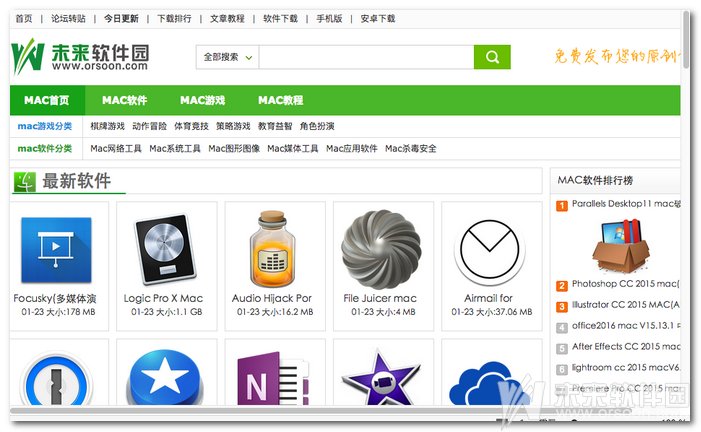Click the Mac图形图像 category link

tap(234, 148)
